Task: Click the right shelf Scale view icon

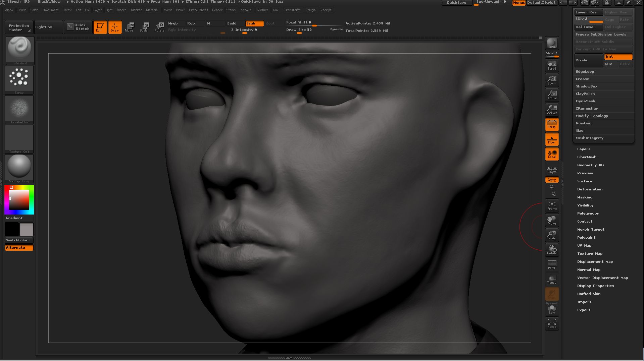Action: pos(552,235)
